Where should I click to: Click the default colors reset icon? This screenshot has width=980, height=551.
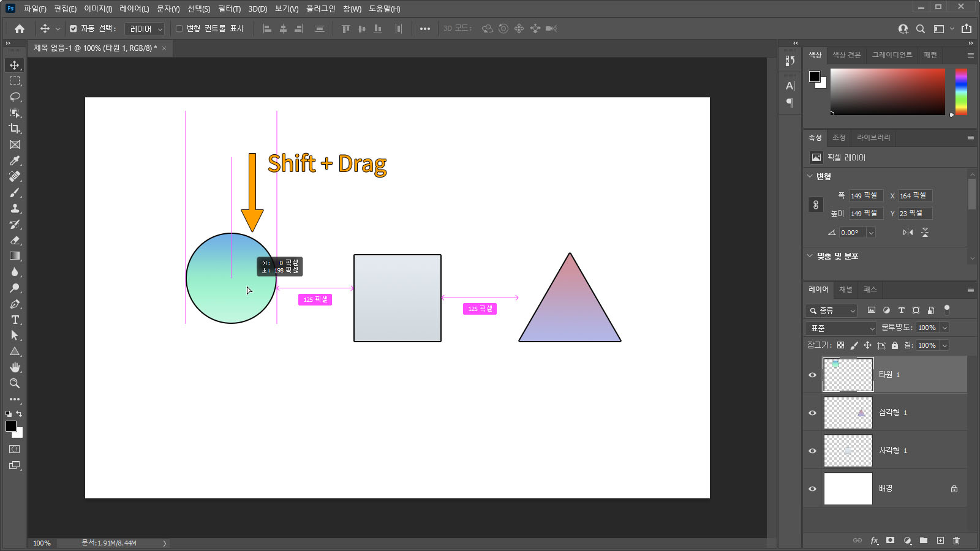pos(9,414)
